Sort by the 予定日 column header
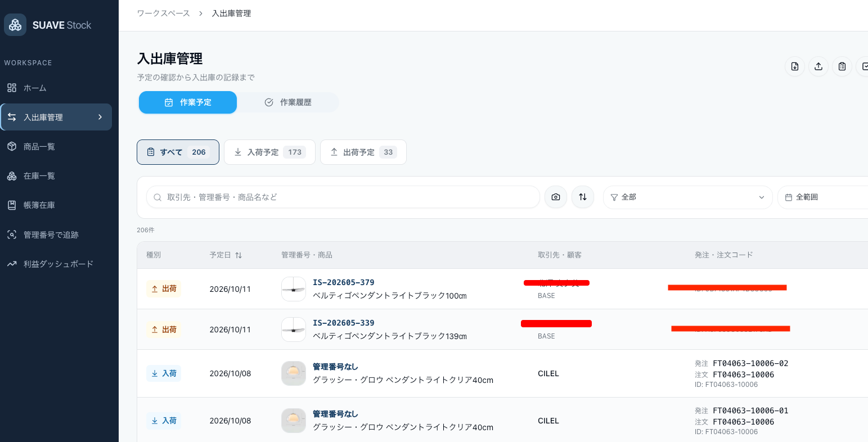The height and width of the screenshot is (442, 868). point(226,255)
